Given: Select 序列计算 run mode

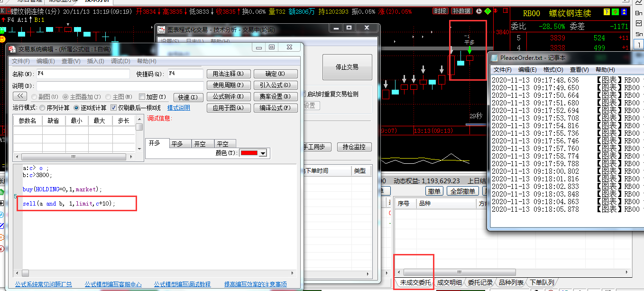Looking at the screenshot, I should 42,108.
